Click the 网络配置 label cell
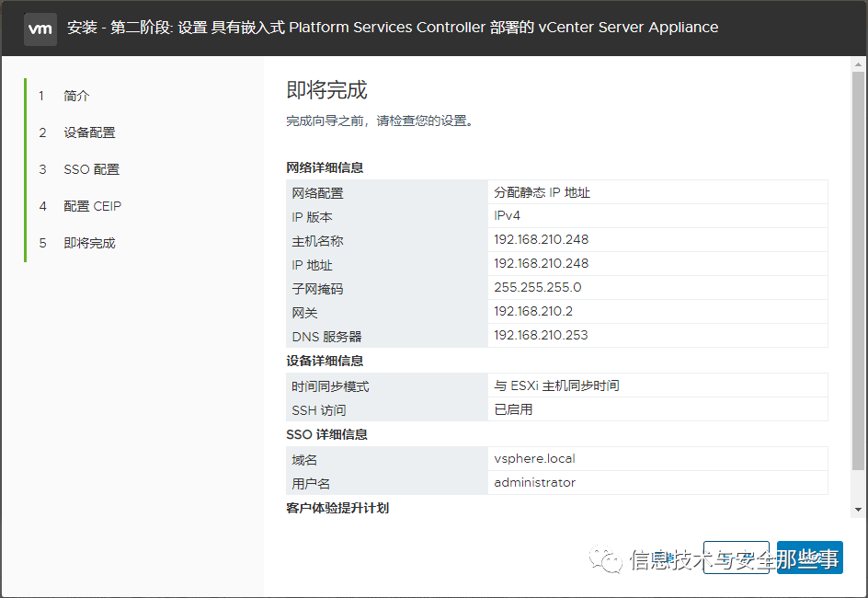The width and height of the screenshot is (868, 598). point(387,192)
